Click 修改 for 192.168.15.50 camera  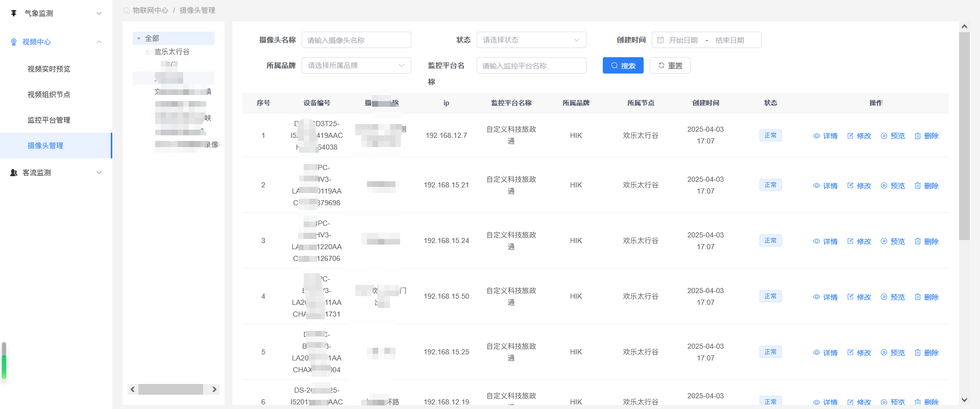click(x=859, y=297)
